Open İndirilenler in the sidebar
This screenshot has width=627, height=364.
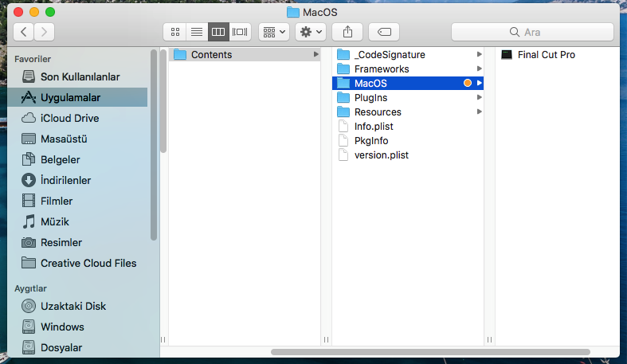click(x=66, y=180)
